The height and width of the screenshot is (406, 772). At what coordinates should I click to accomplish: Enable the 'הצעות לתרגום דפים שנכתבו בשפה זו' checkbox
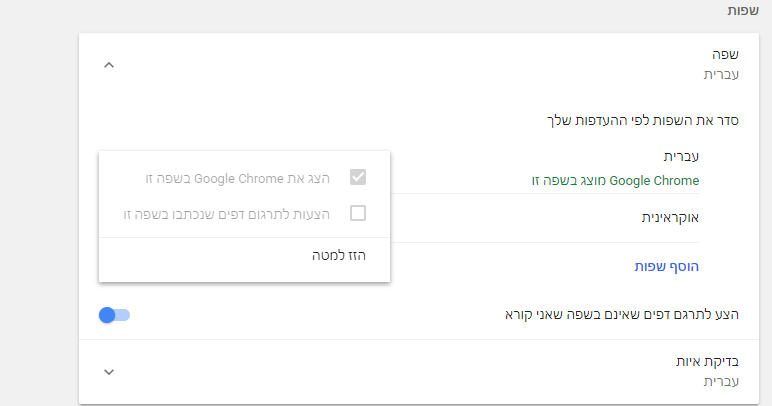click(358, 213)
